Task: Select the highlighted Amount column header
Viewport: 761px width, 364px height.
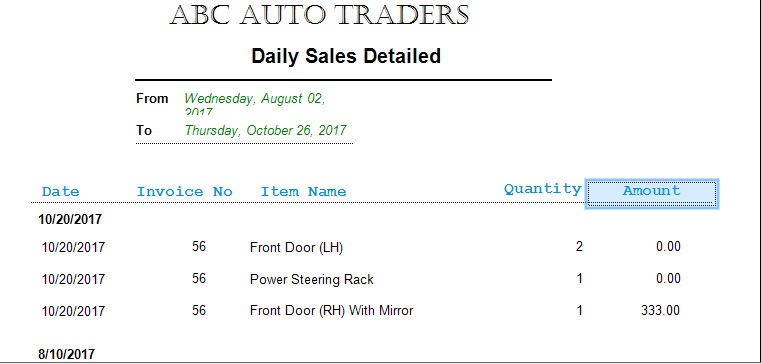Action: click(652, 194)
